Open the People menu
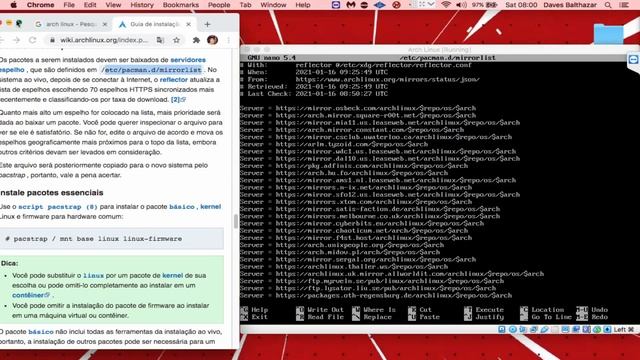This screenshot has height=360, width=640. pyautogui.click(x=219, y=5)
